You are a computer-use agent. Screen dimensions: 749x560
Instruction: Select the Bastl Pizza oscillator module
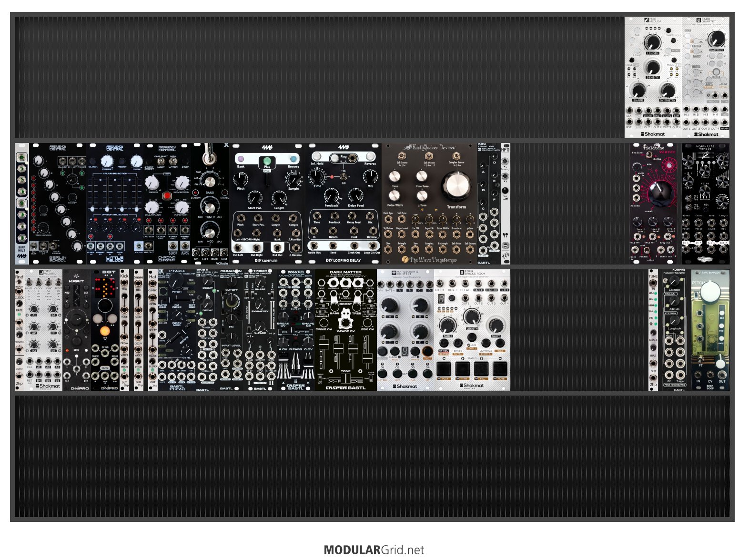click(177, 330)
